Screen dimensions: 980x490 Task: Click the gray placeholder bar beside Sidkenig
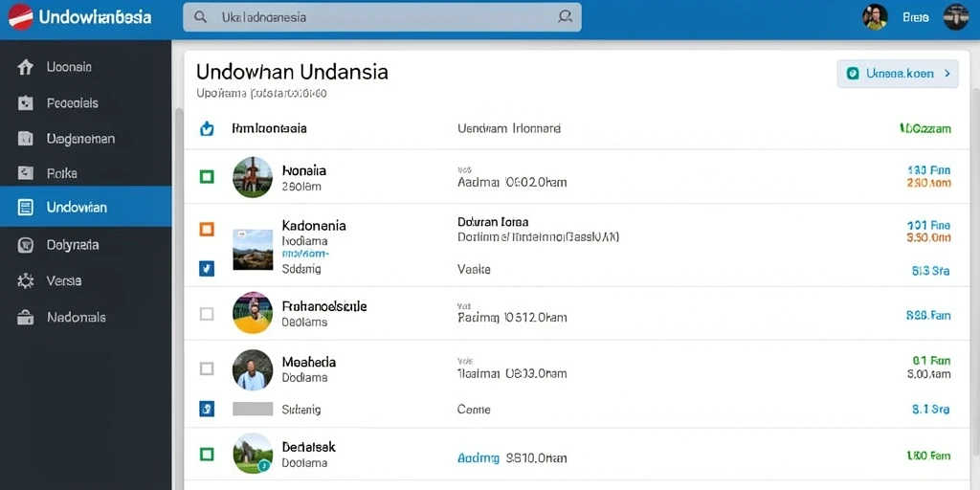[x=253, y=410]
